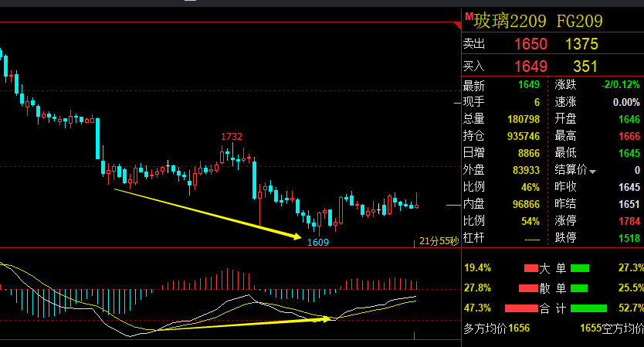
Task: Click the green 合计 sell bar
Action: click(588, 308)
